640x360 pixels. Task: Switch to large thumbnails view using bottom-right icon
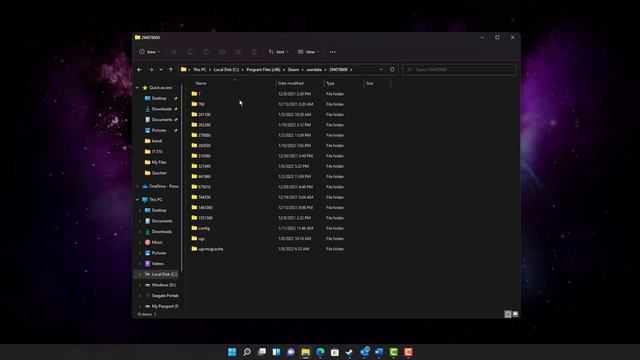point(515,314)
